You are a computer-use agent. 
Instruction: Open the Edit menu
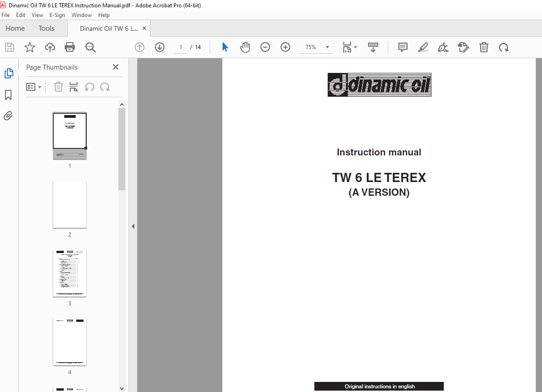20,15
